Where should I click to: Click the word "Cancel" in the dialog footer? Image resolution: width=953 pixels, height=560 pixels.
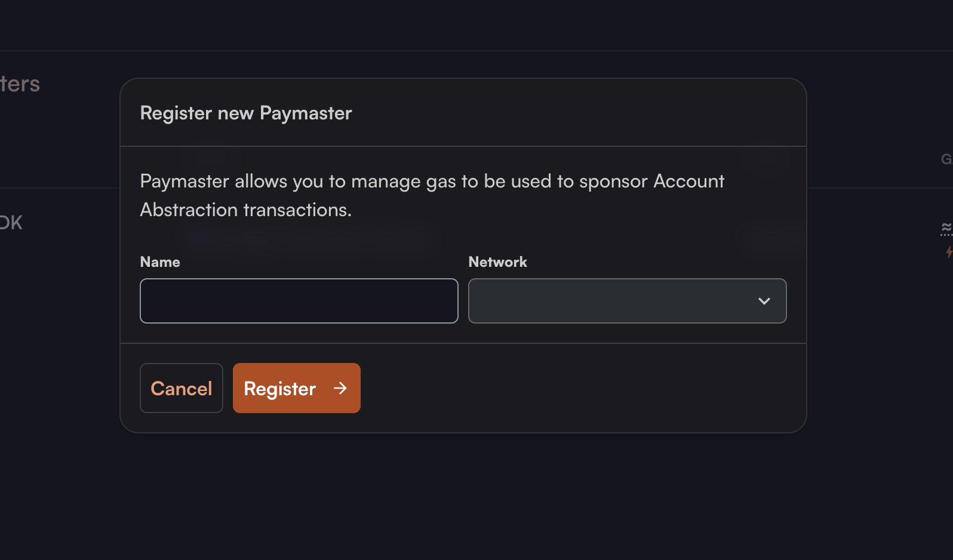tap(182, 389)
